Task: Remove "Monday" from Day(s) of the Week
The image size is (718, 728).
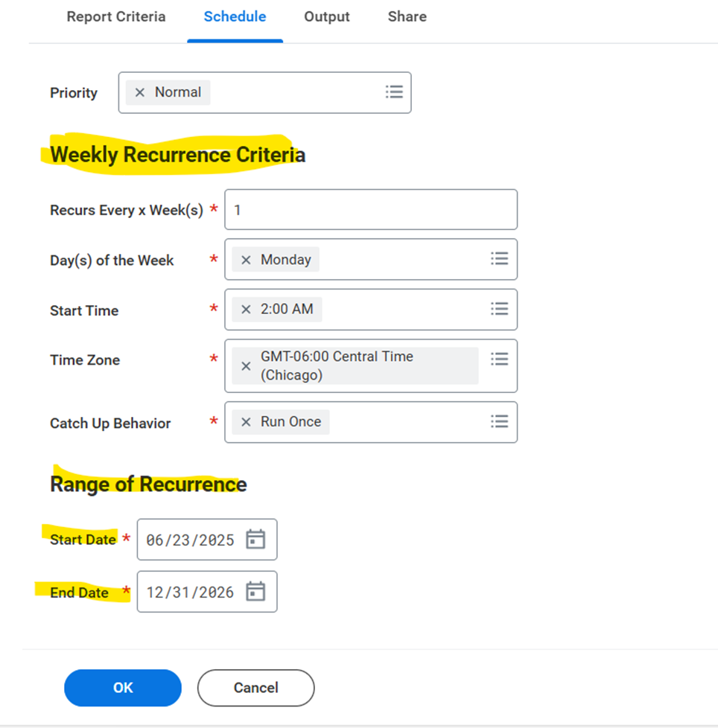Action: [x=246, y=259]
